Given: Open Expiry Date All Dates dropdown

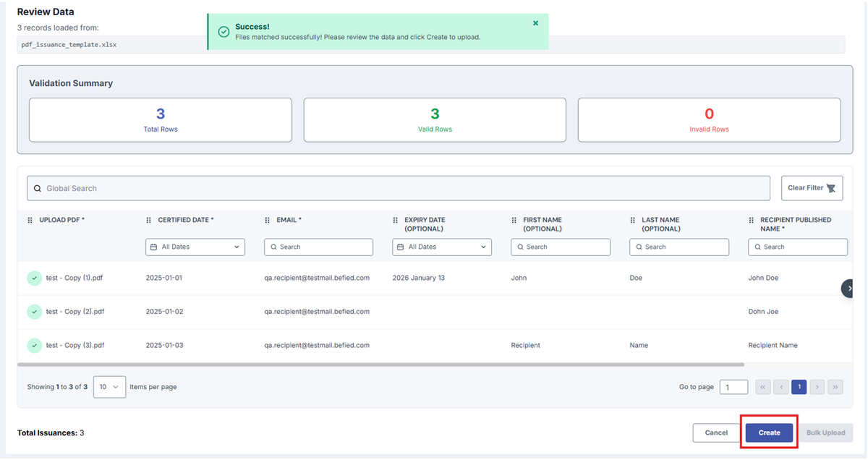Looking at the screenshot, I should 442,247.
